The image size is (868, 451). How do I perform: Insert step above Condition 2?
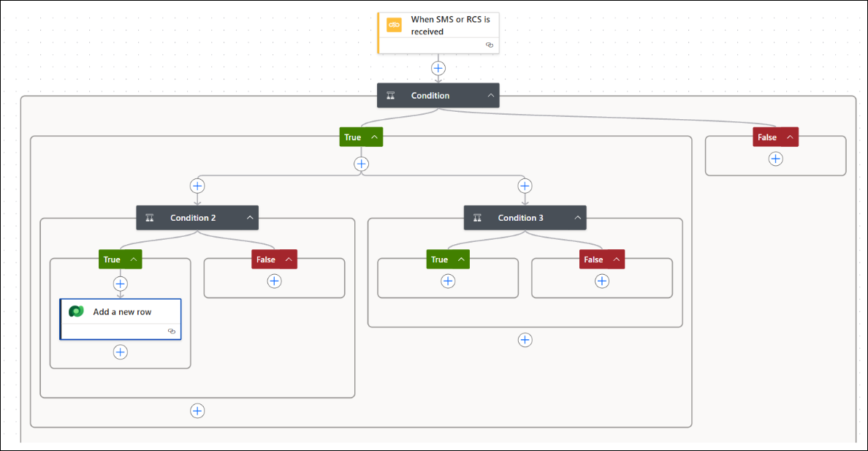point(197,186)
